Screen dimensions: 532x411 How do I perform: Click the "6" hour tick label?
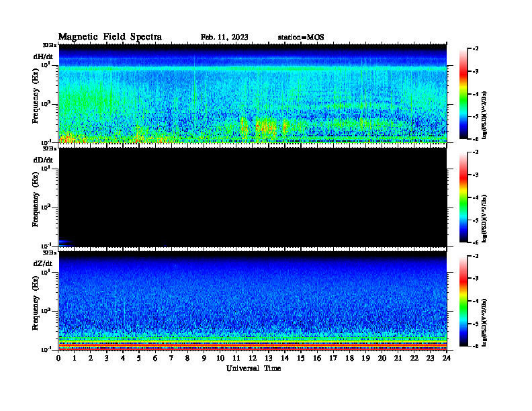click(155, 358)
